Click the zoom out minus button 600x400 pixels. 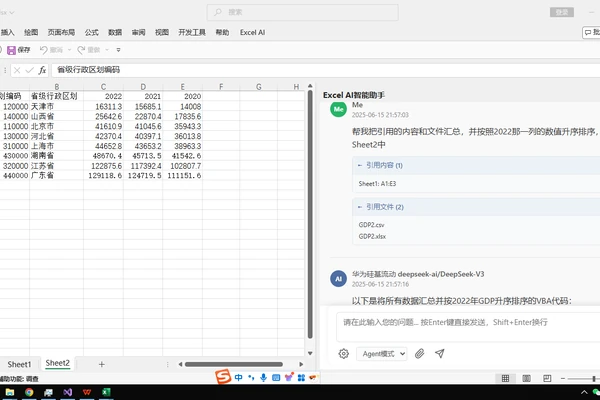click(x=563, y=379)
